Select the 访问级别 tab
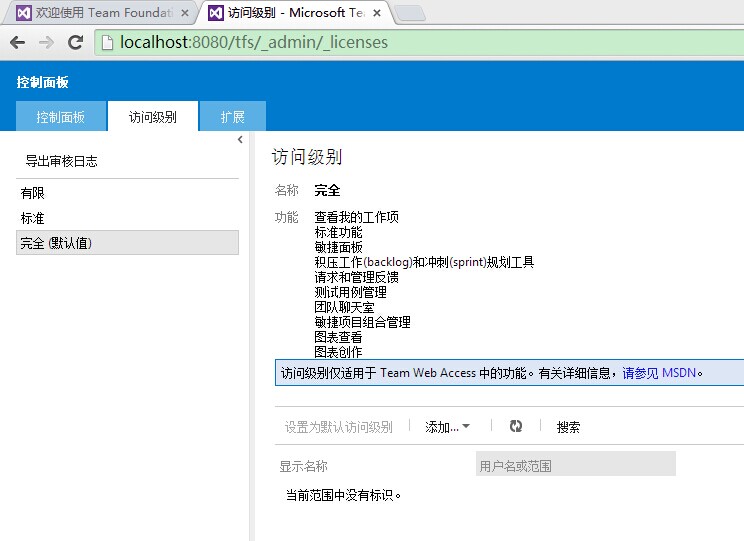744x541 pixels. coord(153,116)
